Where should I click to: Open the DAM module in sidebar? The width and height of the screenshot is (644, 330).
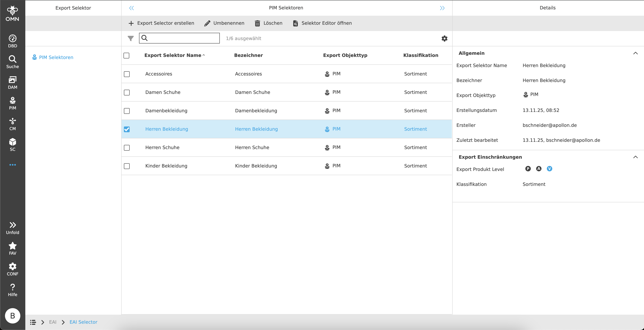coord(12,82)
